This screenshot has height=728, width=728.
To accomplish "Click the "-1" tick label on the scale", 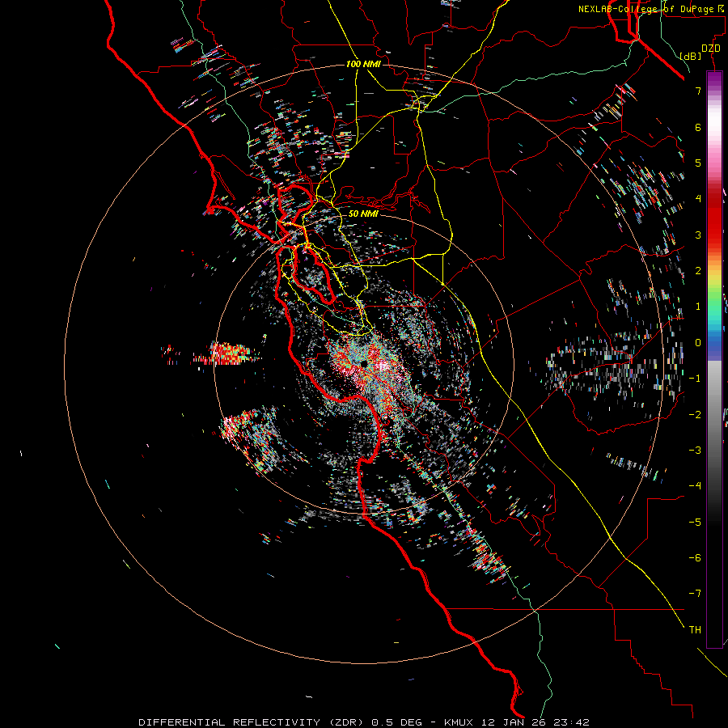I will (x=695, y=379).
